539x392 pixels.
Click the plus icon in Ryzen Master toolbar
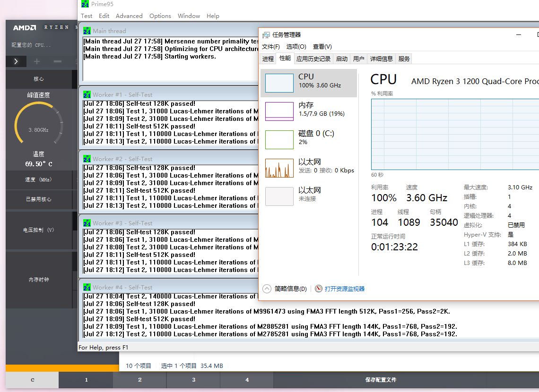click(x=37, y=61)
